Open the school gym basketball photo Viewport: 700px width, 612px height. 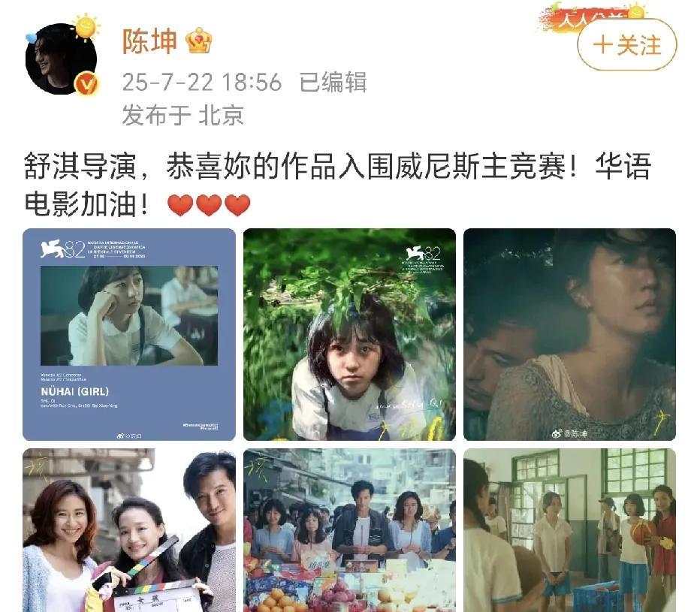569,530
